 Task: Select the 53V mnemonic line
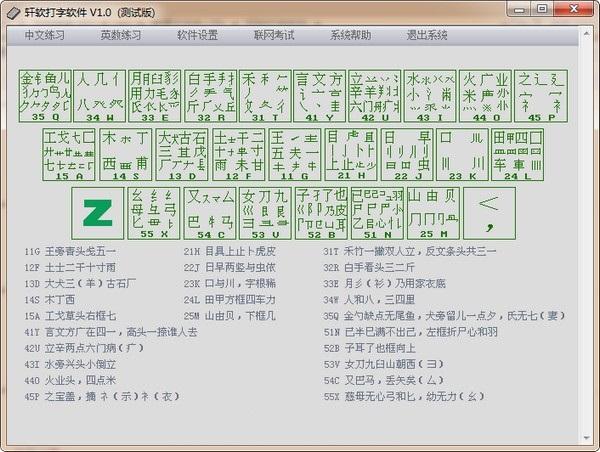coord(384,364)
